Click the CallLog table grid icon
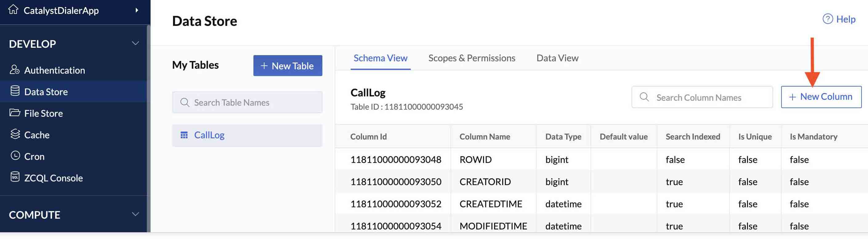 pyautogui.click(x=184, y=135)
